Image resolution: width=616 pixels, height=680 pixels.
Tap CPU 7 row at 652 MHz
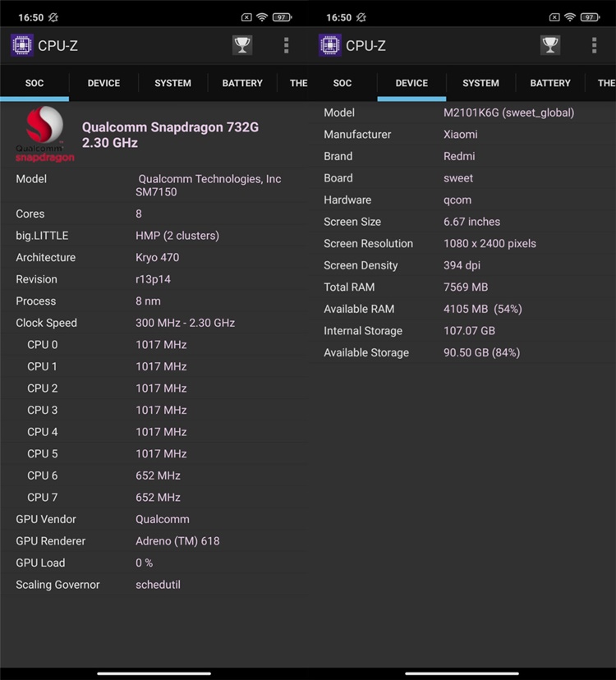click(x=154, y=498)
